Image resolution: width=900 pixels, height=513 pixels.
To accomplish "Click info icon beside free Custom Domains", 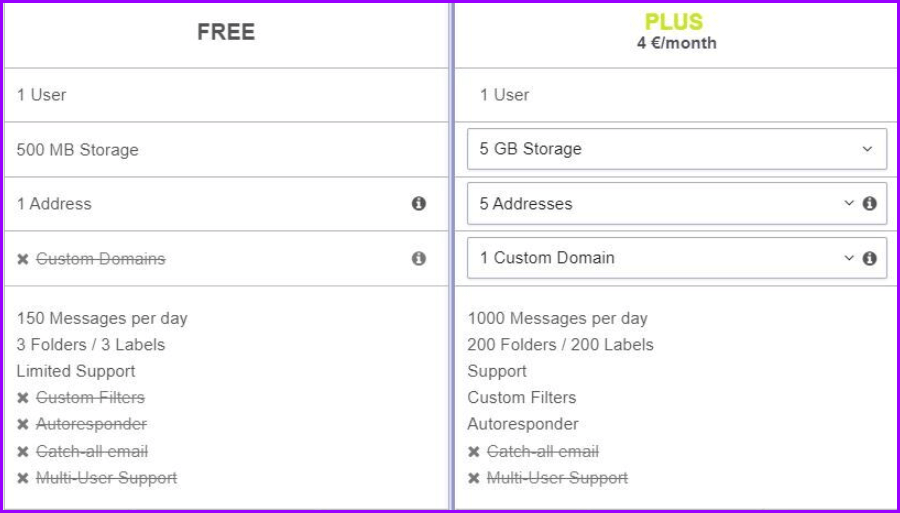I will 418,258.
